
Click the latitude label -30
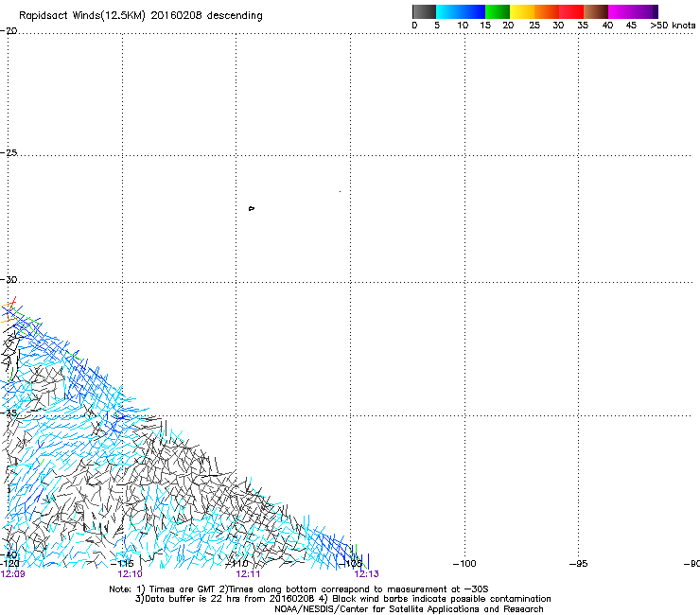(9, 279)
